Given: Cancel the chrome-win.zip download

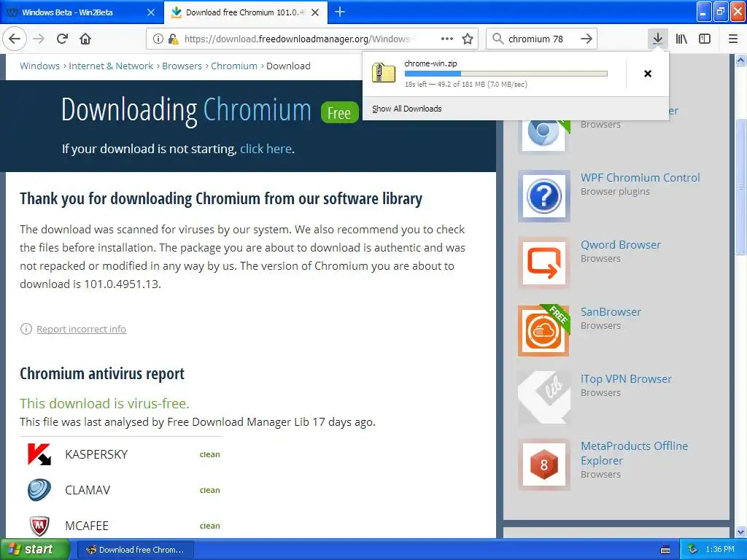Looking at the screenshot, I should (648, 74).
